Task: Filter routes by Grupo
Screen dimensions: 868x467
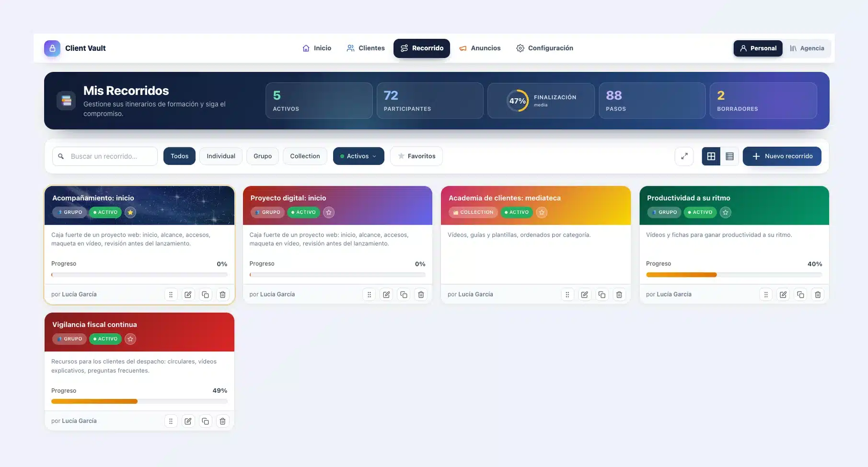Action: click(x=263, y=156)
